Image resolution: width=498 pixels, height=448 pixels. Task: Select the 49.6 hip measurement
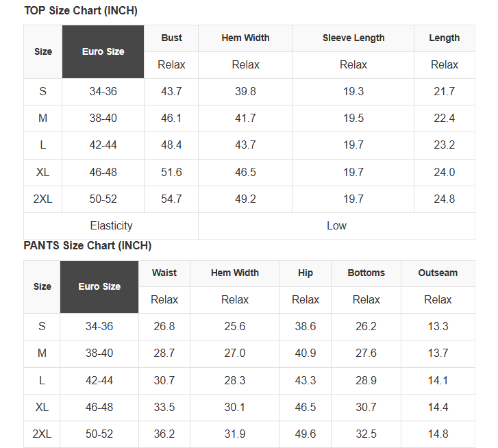pyautogui.click(x=306, y=434)
